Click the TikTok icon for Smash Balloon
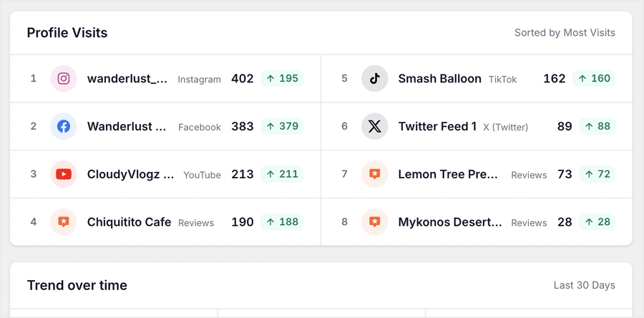The image size is (644, 318). pos(374,79)
